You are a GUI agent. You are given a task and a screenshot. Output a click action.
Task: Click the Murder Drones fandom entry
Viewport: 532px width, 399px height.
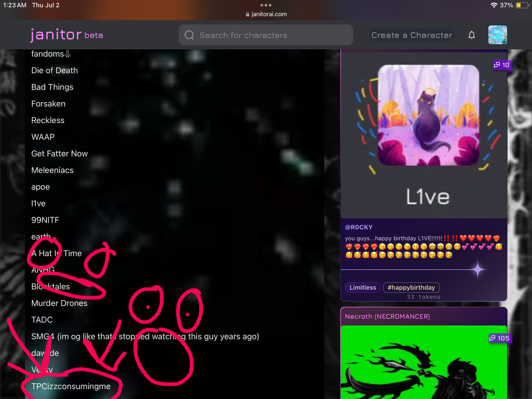(x=59, y=303)
